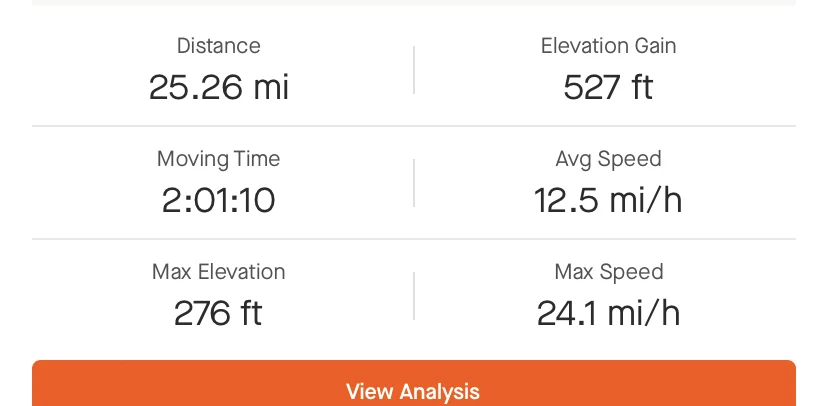
Task: Select the 25.26 mi distance value
Action: (x=219, y=87)
